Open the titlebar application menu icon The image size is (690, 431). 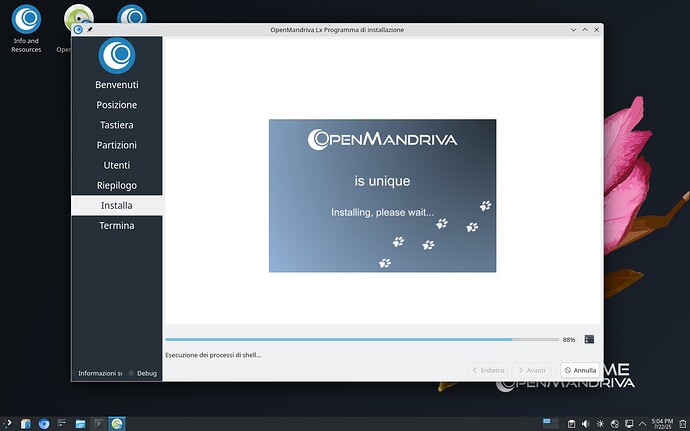(78, 29)
